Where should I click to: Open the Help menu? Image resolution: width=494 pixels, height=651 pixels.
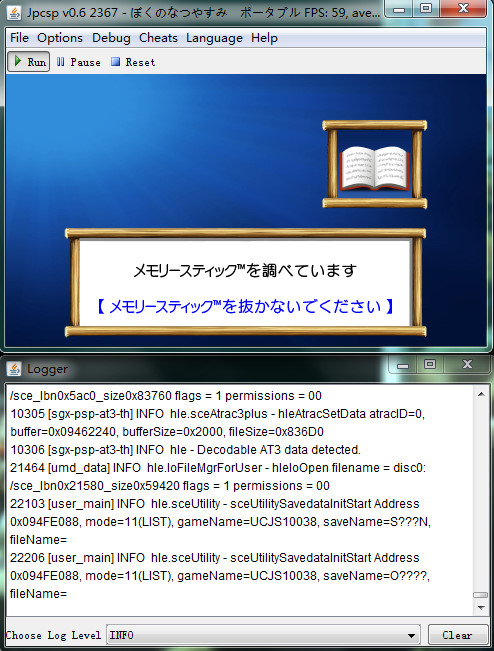click(264, 38)
